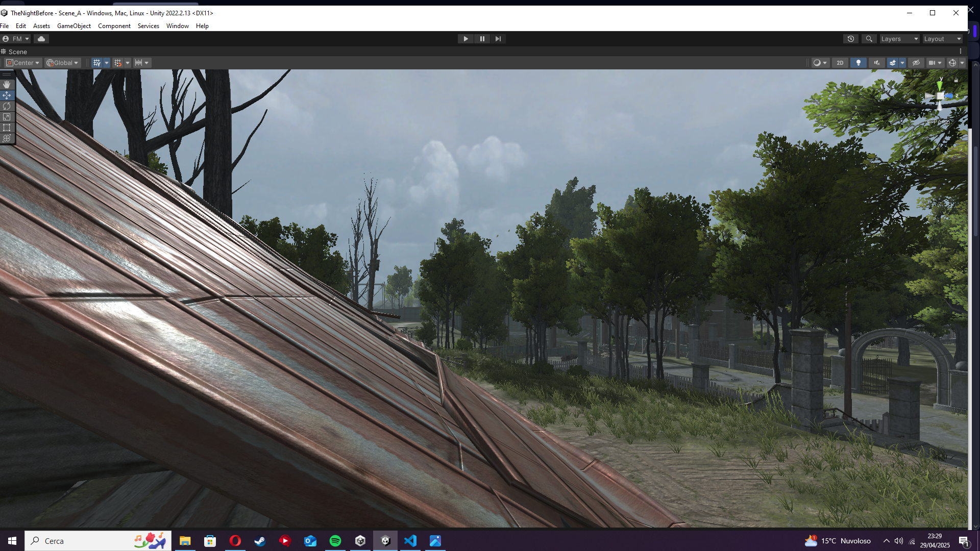Image resolution: width=980 pixels, height=551 pixels.
Task: Open the Global handle rotation dropdown
Action: tap(62, 63)
